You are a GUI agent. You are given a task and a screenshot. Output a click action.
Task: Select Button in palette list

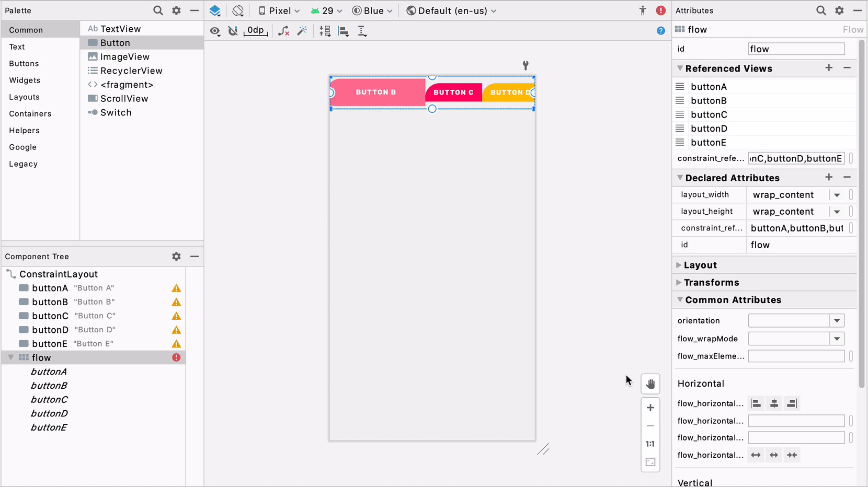[x=142, y=43]
